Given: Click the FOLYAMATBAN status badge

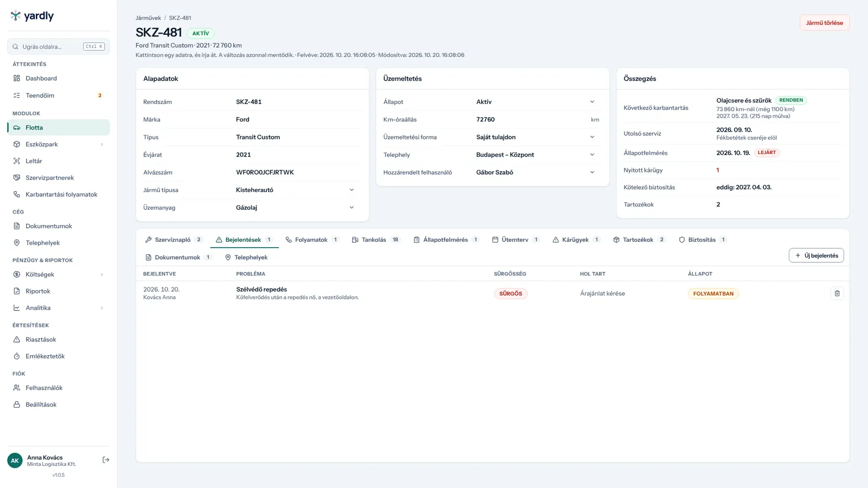Looking at the screenshot, I should coord(713,293).
